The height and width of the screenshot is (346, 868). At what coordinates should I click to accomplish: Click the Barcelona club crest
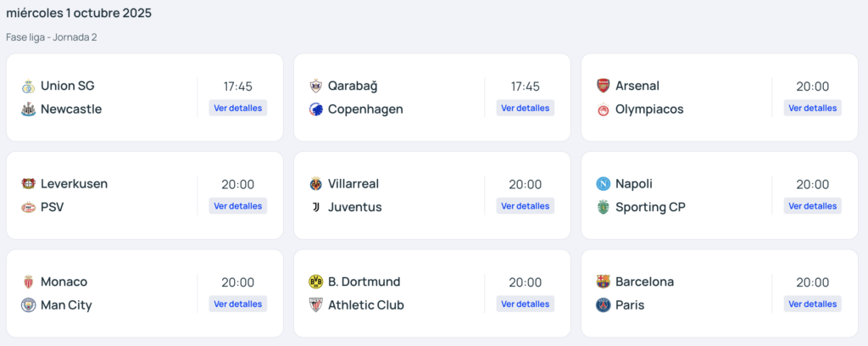tap(604, 282)
